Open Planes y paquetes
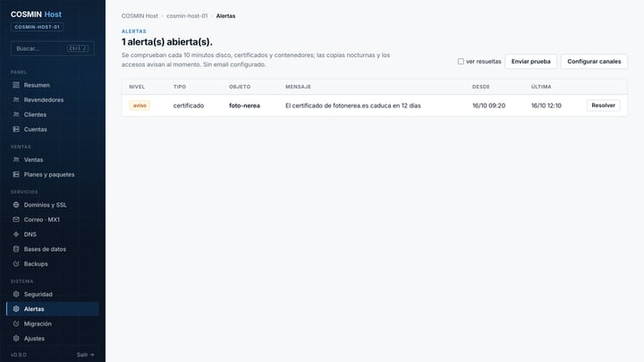This screenshot has height=362, width=644. (53, 174)
